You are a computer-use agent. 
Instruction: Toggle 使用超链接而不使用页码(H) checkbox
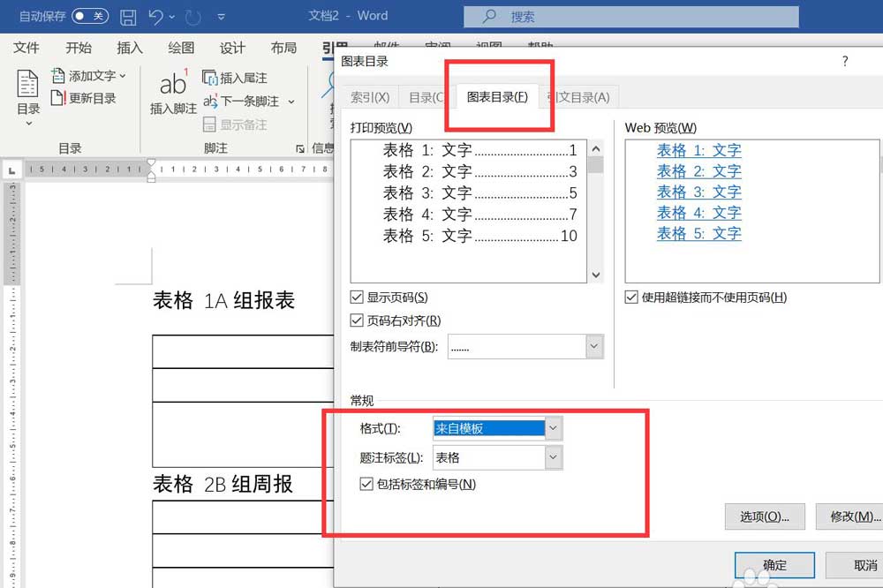pyautogui.click(x=631, y=297)
